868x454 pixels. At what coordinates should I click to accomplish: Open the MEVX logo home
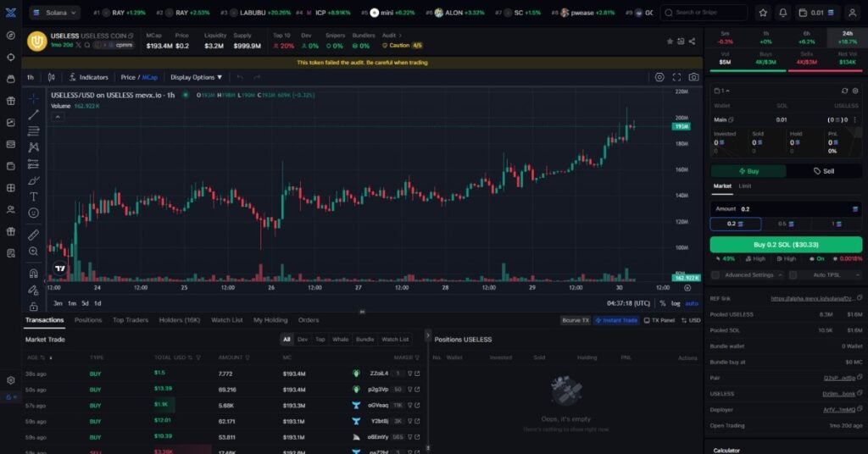[10, 13]
